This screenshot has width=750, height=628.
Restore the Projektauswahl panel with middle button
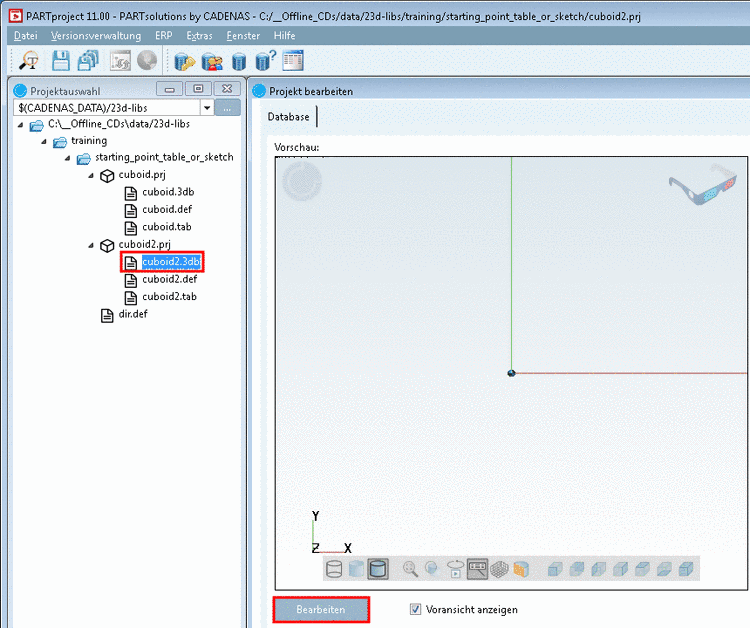click(198, 89)
